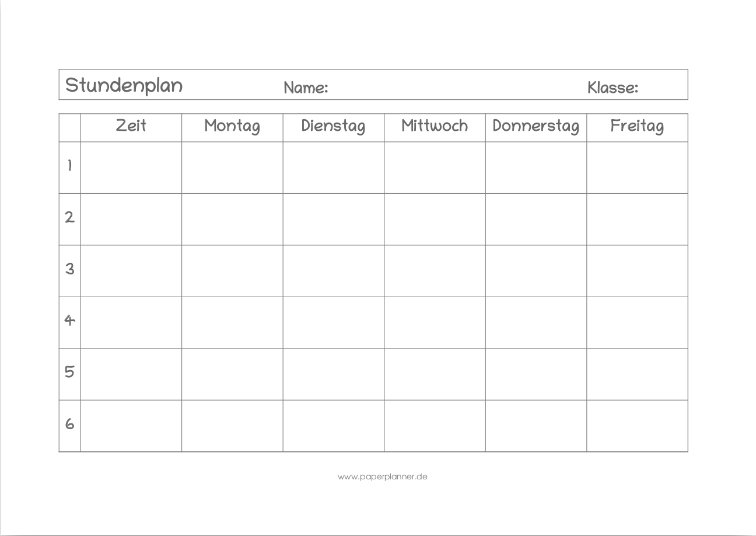The width and height of the screenshot is (756, 536).
Task: Select the Zeit column header
Action: click(x=131, y=126)
